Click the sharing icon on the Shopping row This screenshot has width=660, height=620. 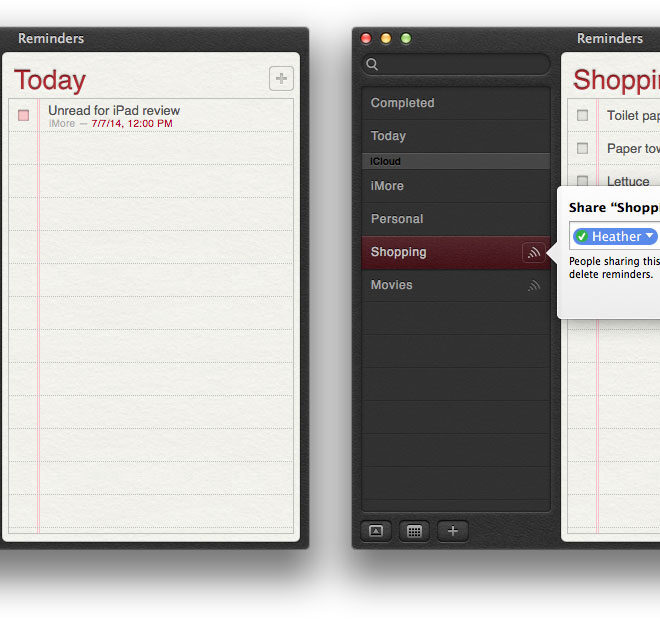534,253
